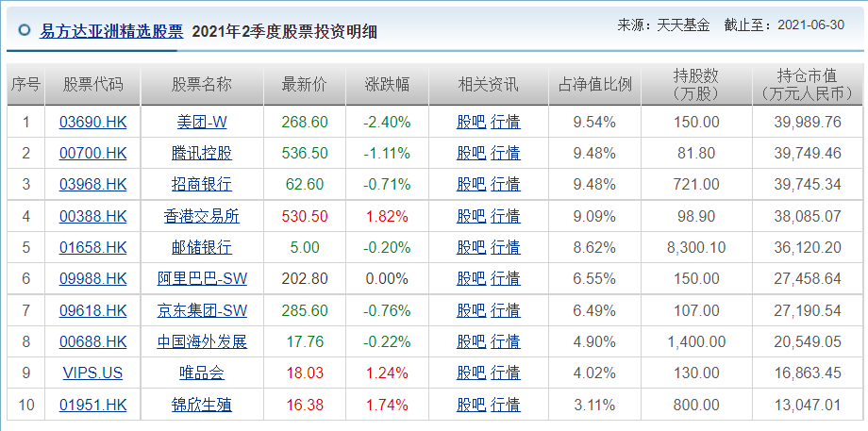Viewport: 868px width, 431px height.
Task: Open the 香港交易所 stock name link
Action: coord(202,216)
